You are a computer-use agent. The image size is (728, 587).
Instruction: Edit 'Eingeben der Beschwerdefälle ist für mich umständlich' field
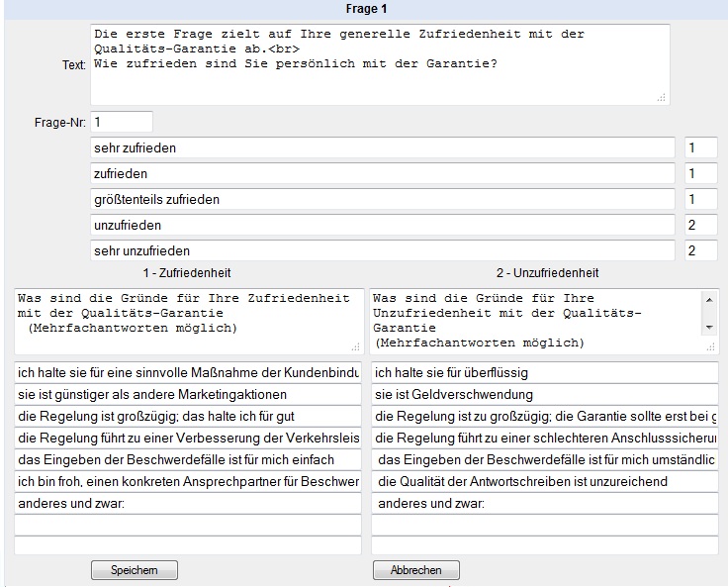(x=545, y=460)
